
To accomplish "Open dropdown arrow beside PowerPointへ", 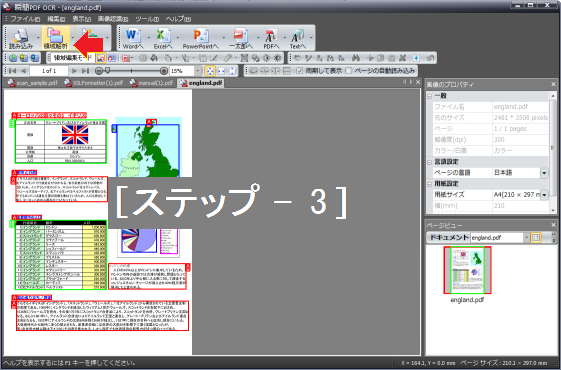I will pyautogui.click(x=224, y=38).
